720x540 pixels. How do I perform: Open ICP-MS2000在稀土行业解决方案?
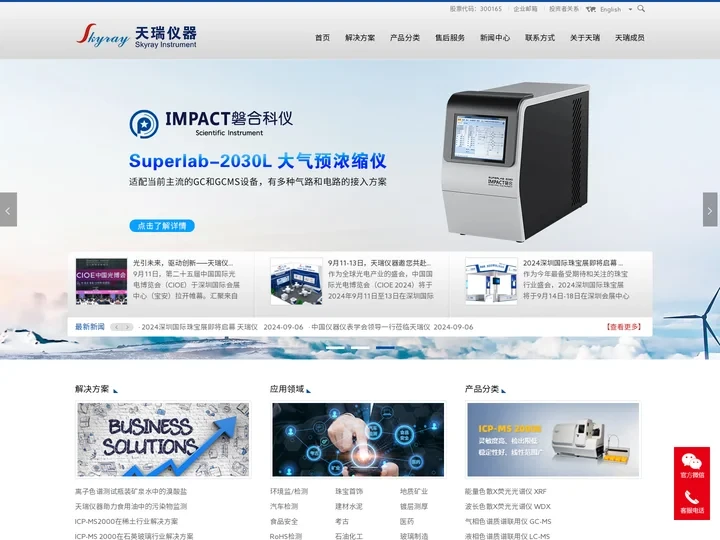coord(126,522)
